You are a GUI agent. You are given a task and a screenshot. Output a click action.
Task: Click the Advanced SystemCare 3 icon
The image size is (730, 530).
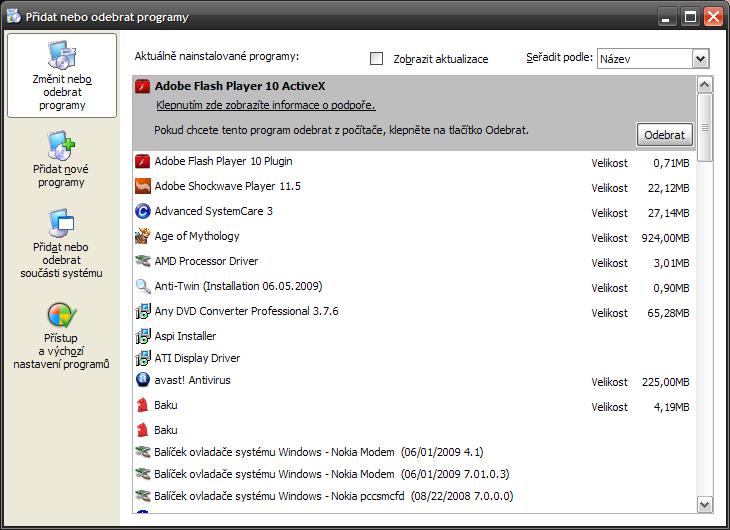click(143, 211)
